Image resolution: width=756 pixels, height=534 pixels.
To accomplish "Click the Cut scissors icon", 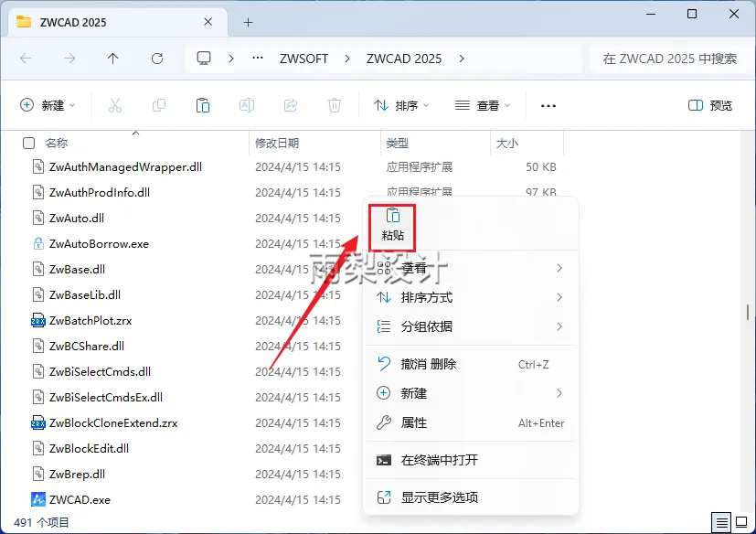I will point(115,105).
